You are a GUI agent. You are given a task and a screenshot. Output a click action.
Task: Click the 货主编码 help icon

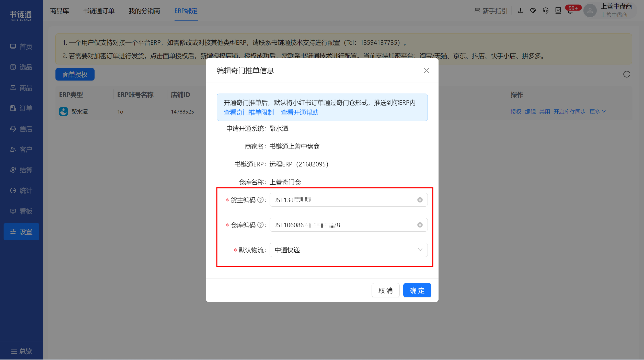tap(260, 200)
